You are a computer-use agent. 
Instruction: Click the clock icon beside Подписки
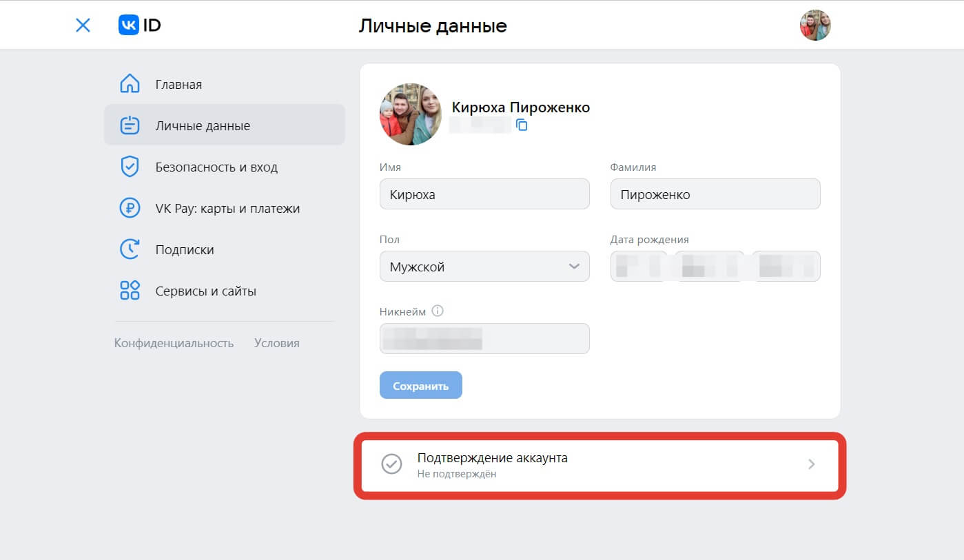[x=130, y=249]
